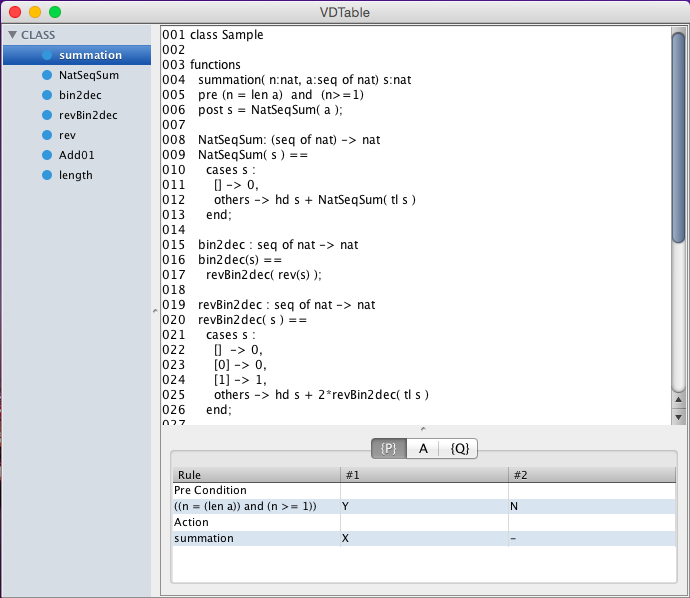Click the CLASS root label in sidebar
Image resolution: width=690 pixels, height=598 pixels.
38,35
